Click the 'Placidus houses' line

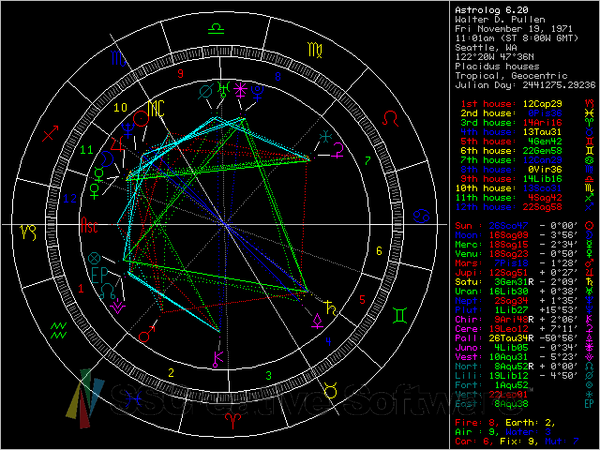(x=497, y=67)
